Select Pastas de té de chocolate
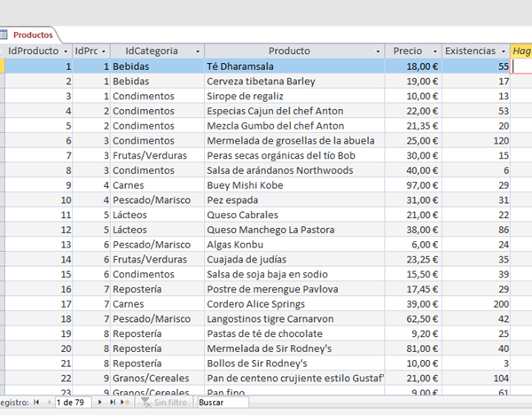Viewport: 532px width, 415px height. (294, 333)
